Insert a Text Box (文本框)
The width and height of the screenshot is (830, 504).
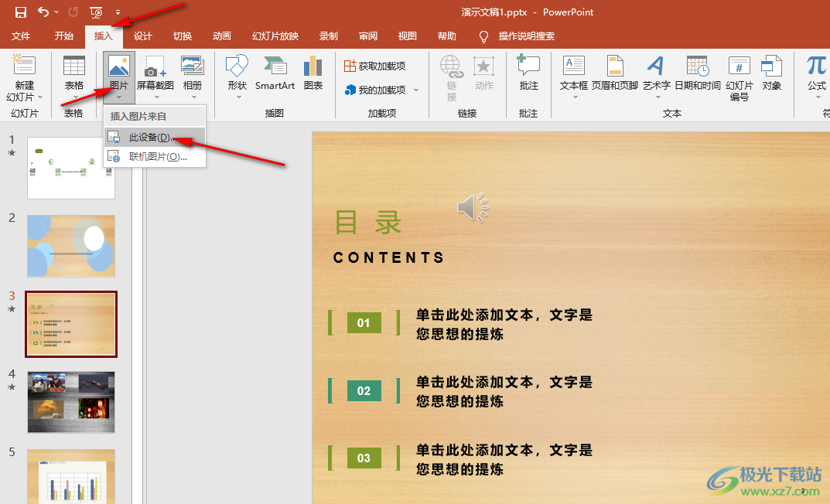pyautogui.click(x=573, y=73)
